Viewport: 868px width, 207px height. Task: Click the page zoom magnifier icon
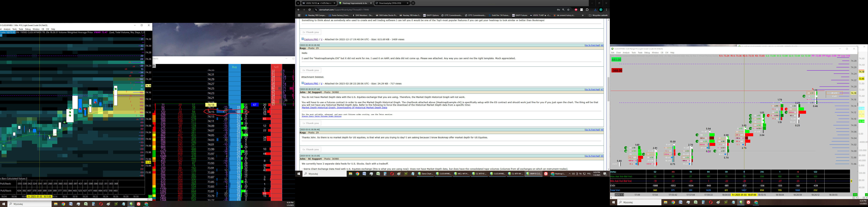coord(563,10)
